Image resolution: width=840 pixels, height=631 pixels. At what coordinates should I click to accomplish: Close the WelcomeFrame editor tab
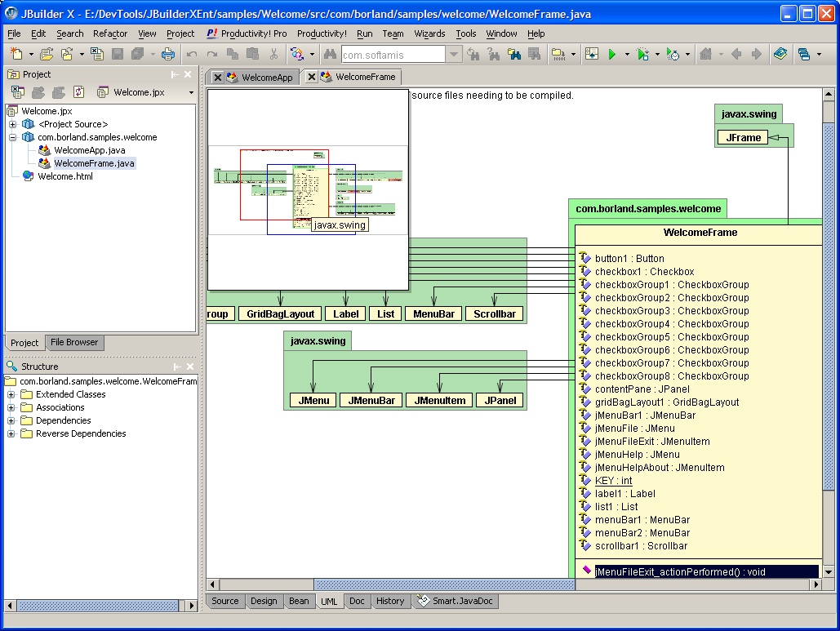coord(311,77)
